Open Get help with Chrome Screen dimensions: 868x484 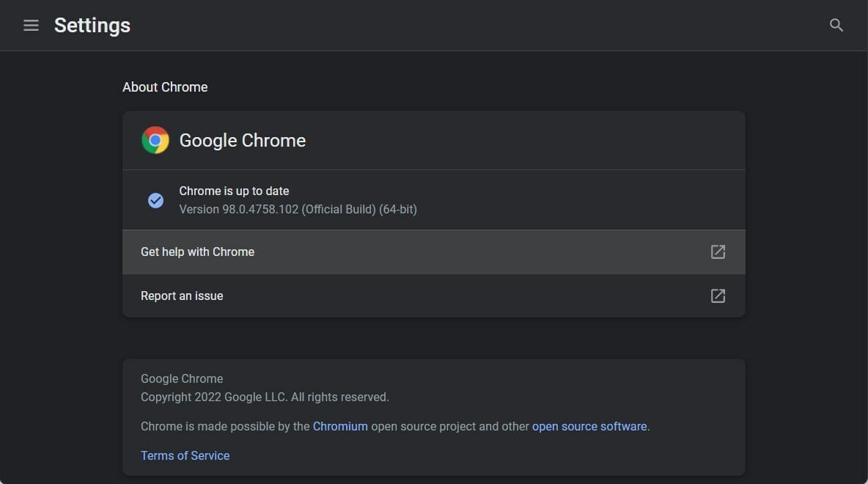tap(197, 252)
